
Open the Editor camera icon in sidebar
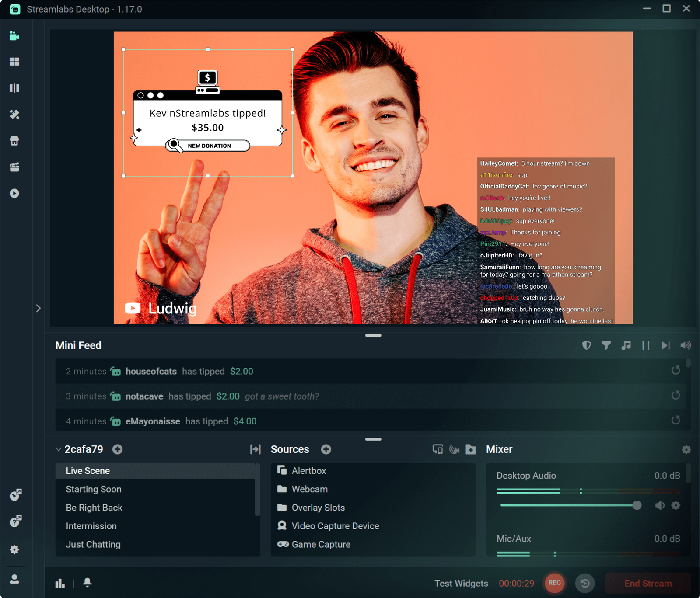coord(14,36)
